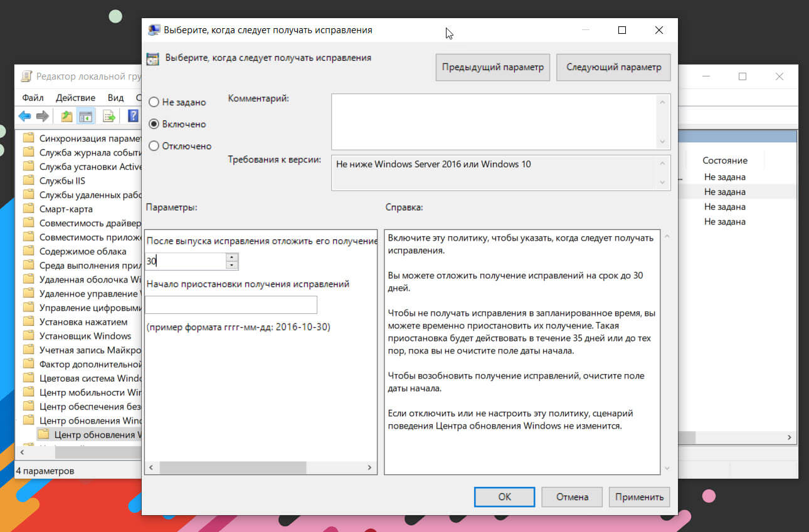Select Учетная запись Майкрософт folder
The image size is (809, 532).
[82, 350]
